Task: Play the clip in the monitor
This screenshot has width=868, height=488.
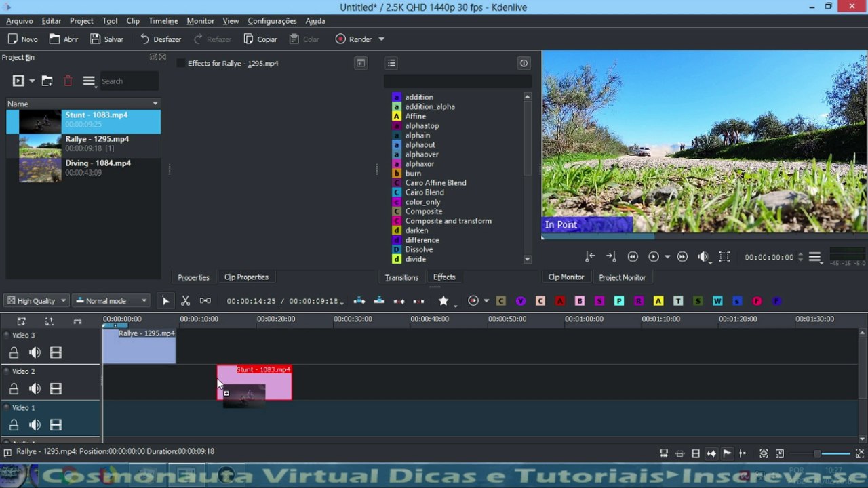Action: [x=654, y=257]
